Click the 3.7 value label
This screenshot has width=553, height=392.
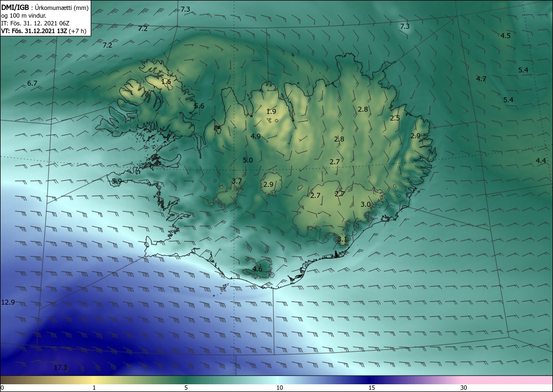[x=237, y=181]
